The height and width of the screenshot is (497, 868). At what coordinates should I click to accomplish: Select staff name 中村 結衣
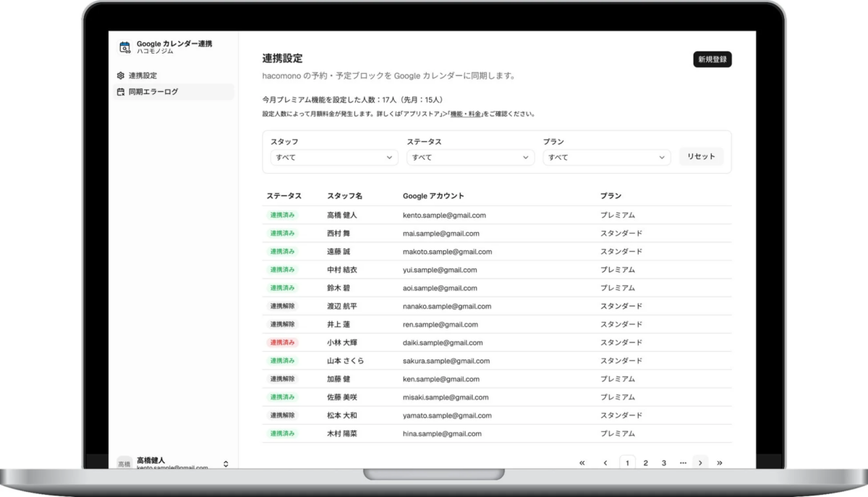(x=342, y=269)
